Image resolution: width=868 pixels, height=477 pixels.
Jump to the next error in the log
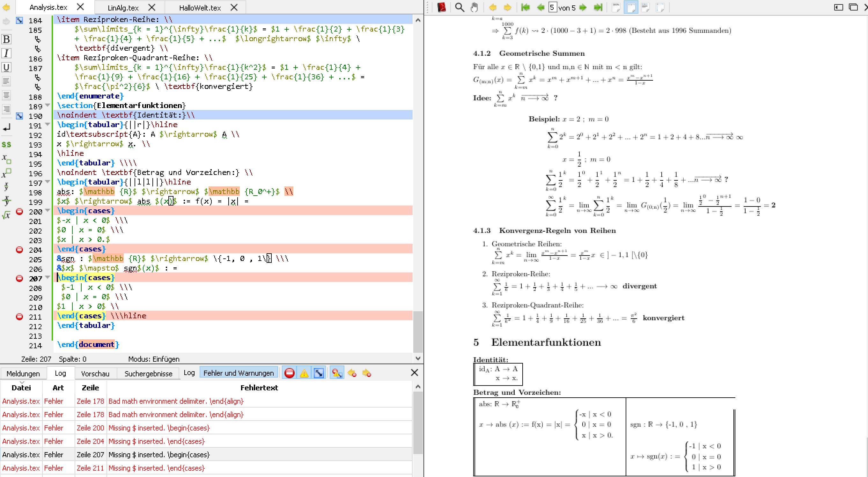pyautogui.click(x=367, y=373)
